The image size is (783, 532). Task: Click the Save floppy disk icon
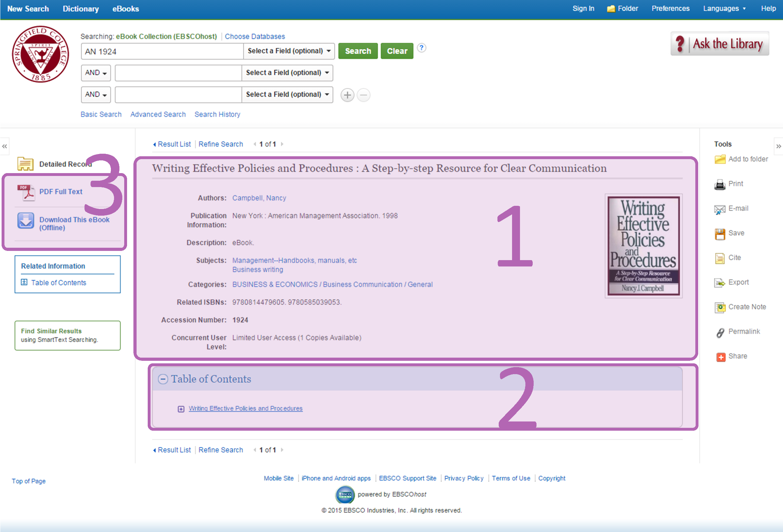point(720,234)
